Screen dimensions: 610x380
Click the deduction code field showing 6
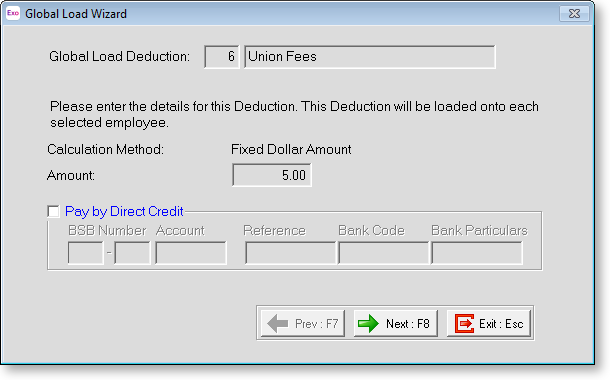click(x=221, y=57)
